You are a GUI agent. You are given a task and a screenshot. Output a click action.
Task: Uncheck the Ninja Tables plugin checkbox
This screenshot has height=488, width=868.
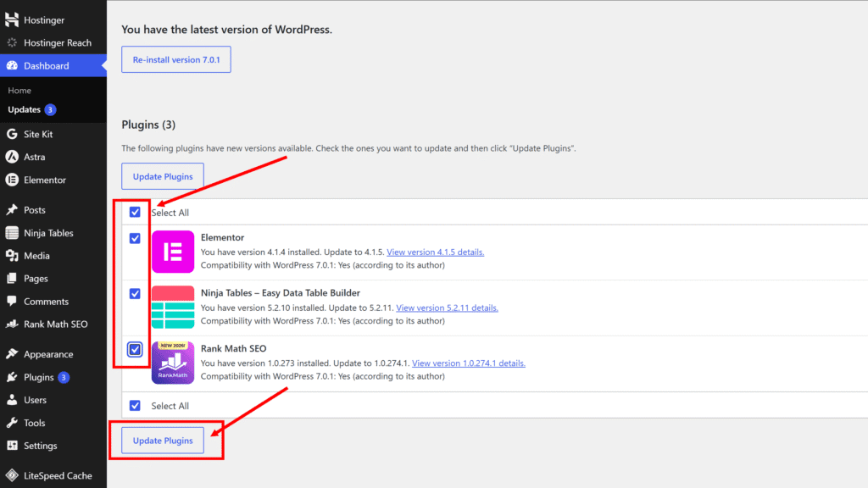pyautogui.click(x=135, y=293)
